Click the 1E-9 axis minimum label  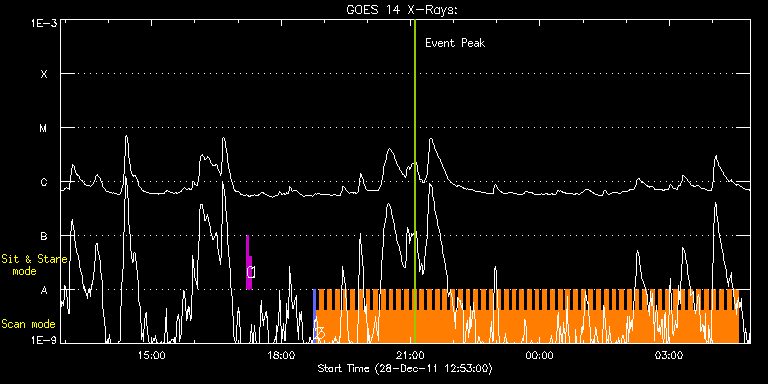tap(44, 339)
